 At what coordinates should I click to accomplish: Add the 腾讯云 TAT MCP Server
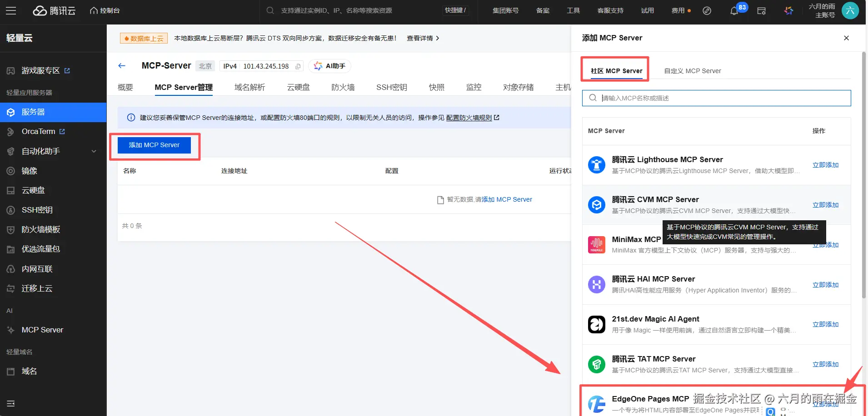coord(825,365)
